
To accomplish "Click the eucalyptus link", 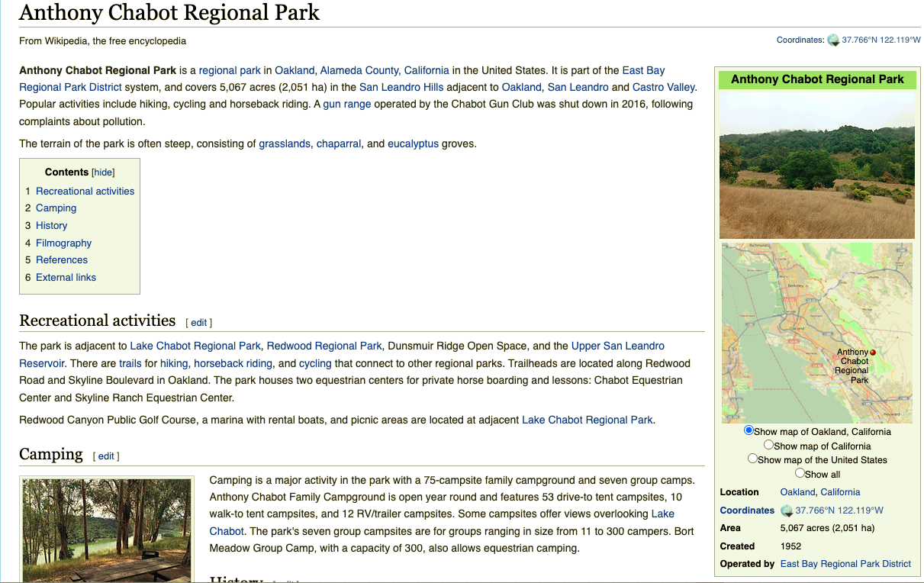I will [x=413, y=143].
